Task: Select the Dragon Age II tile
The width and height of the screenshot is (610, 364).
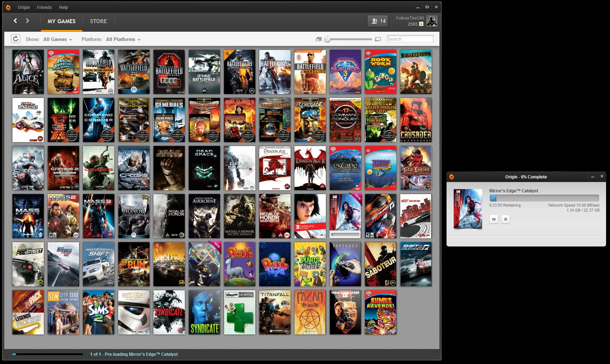Action: (310, 168)
